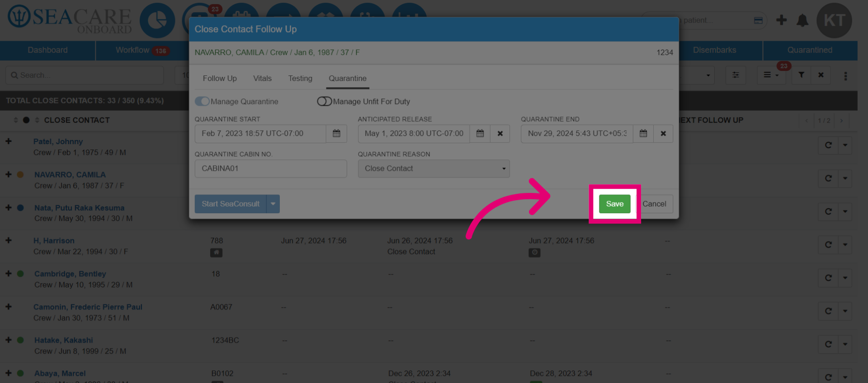Select the Quarantine tab
The width and height of the screenshot is (868, 383).
(347, 78)
